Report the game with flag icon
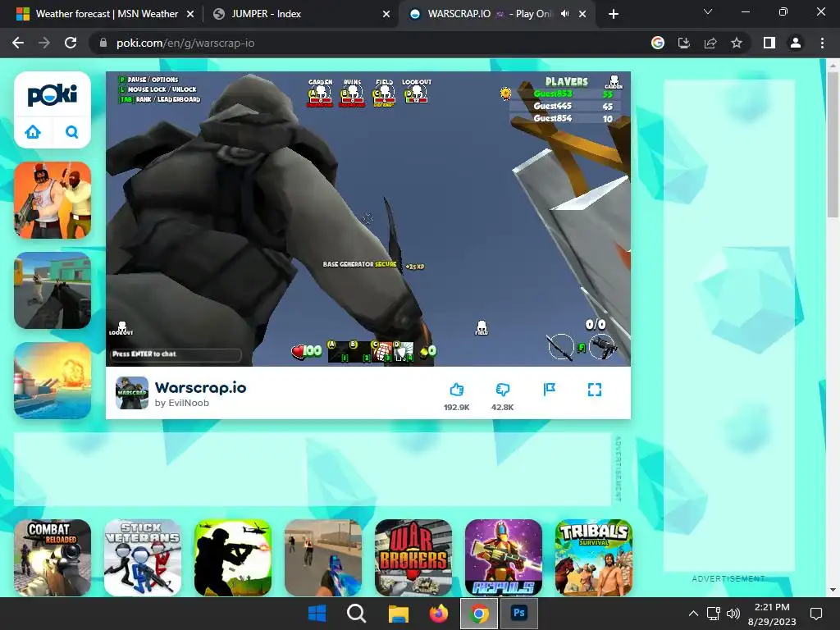The image size is (840, 630). point(549,390)
